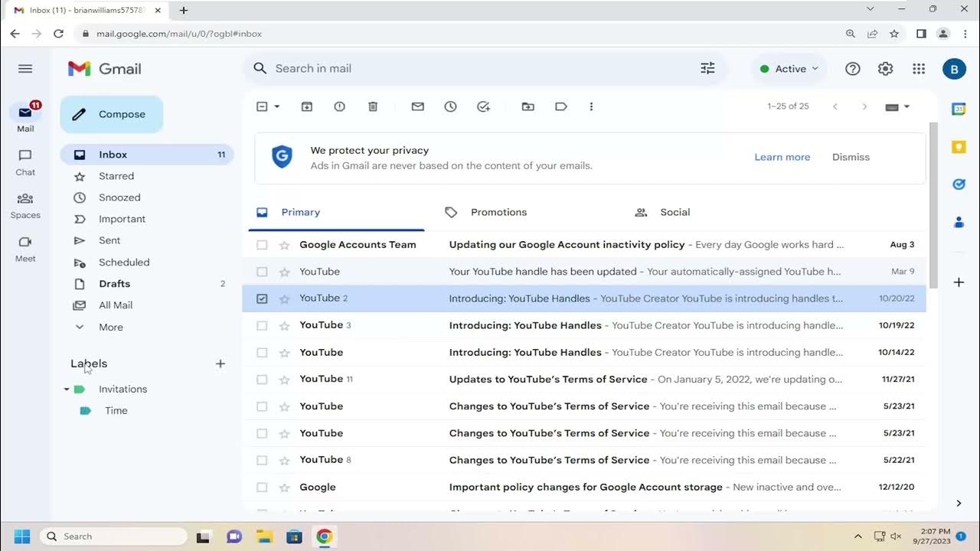Open the account avatar B

point(954,69)
